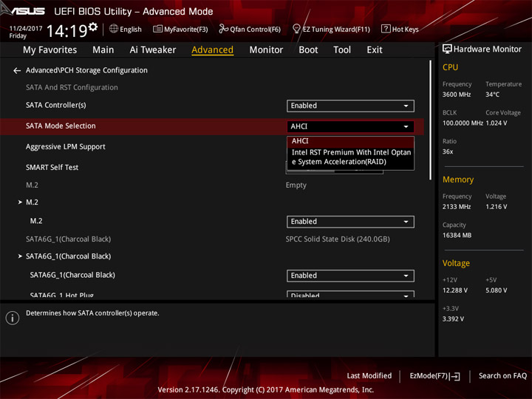
Task: Click the +12V 12.288 V reading
Action: (x=455, y=290)
